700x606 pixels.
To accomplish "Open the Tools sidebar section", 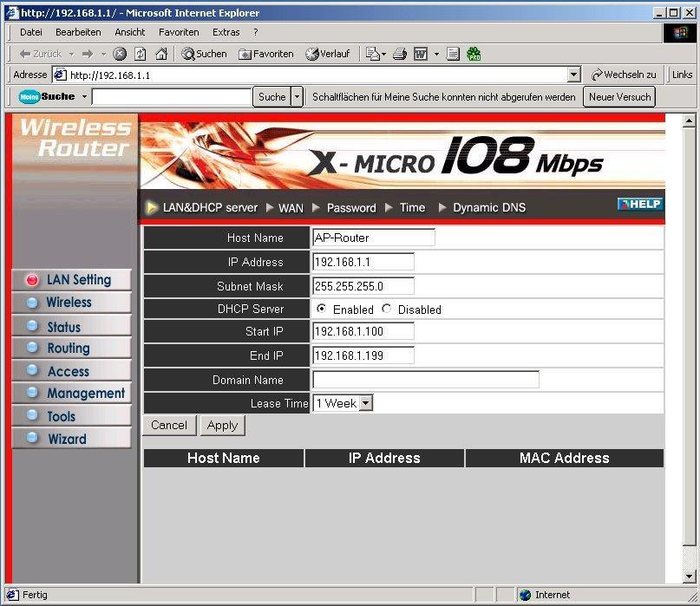I will 71,416.
